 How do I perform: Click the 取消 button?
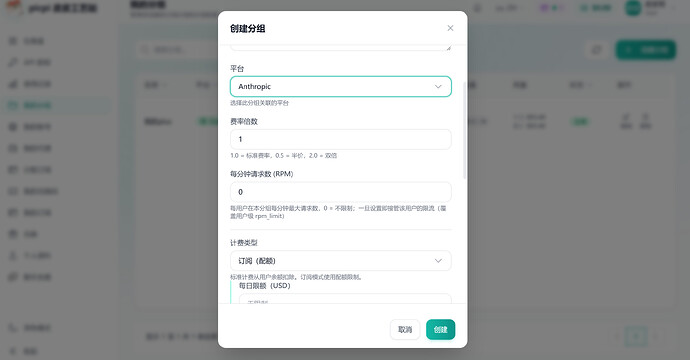point(405,330)
